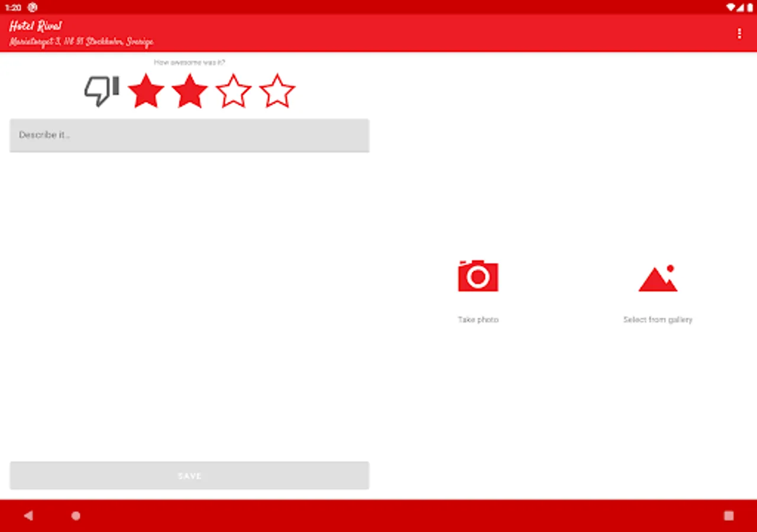Tap the Android home circle button
Viewport: 757px width, 532px height.
coord(76,515)
